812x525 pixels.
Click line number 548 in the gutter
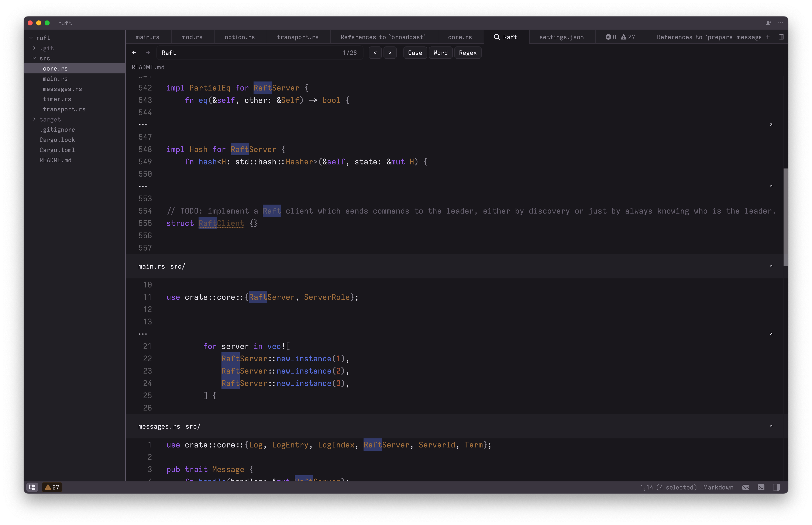(145, 149)
